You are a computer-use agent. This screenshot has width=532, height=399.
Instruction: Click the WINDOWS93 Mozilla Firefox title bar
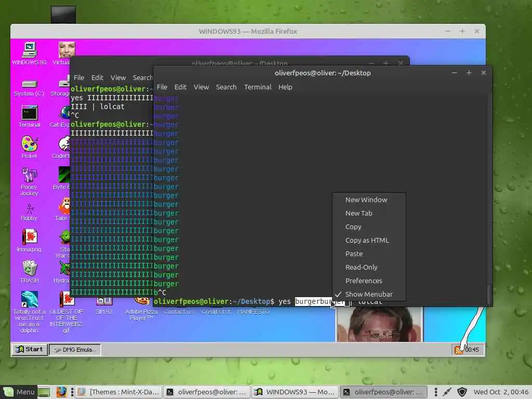click(248, 31)
